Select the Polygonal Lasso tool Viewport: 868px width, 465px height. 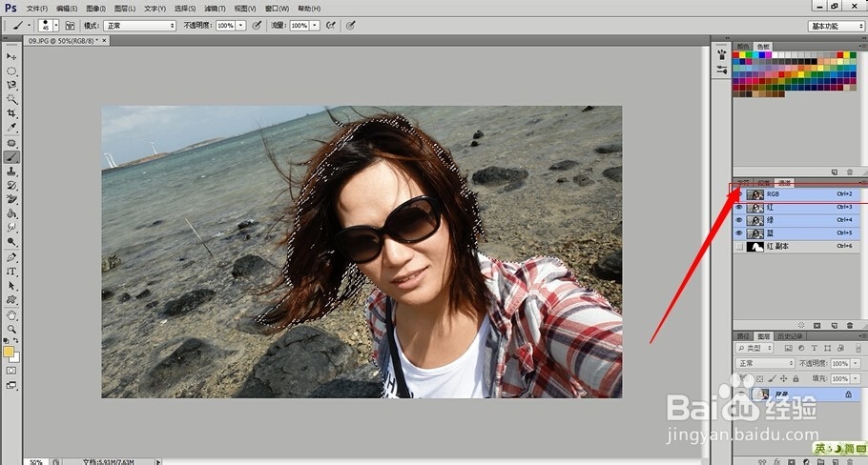[11, 86]
